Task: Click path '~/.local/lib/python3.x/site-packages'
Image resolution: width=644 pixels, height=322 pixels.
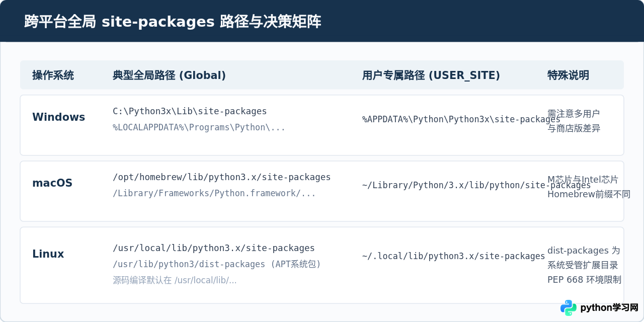Action: click(453, 256)
